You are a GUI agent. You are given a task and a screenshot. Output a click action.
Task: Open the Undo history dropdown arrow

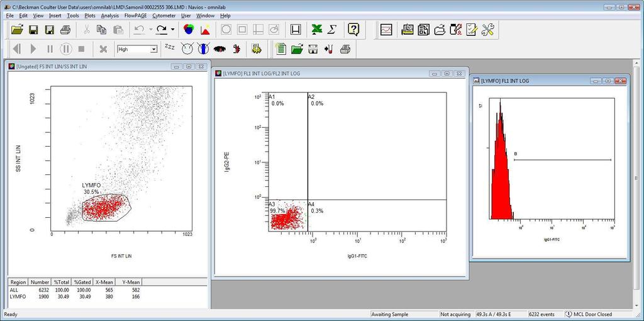[150, 30]
